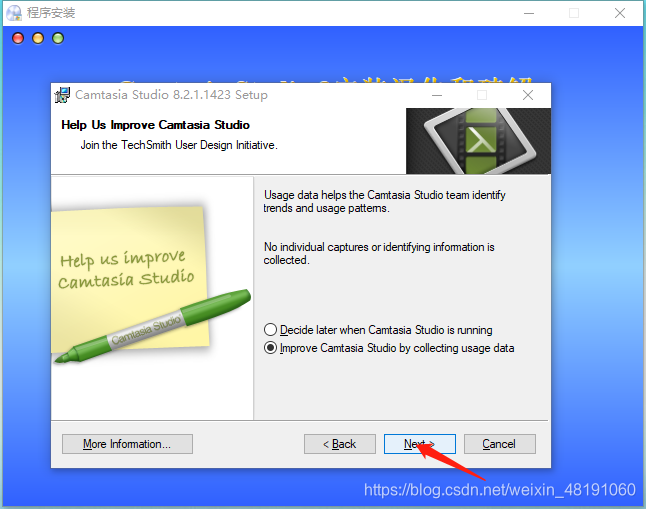This screenshot has height=509, width=646.
Task: Click the 'No individual captures' information text
Action: tap(379, 253)
